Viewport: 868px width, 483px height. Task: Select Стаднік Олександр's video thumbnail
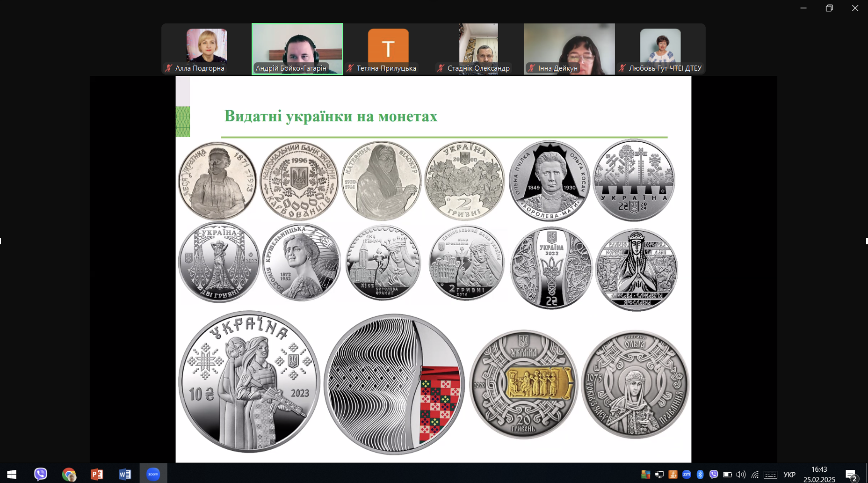478,49
